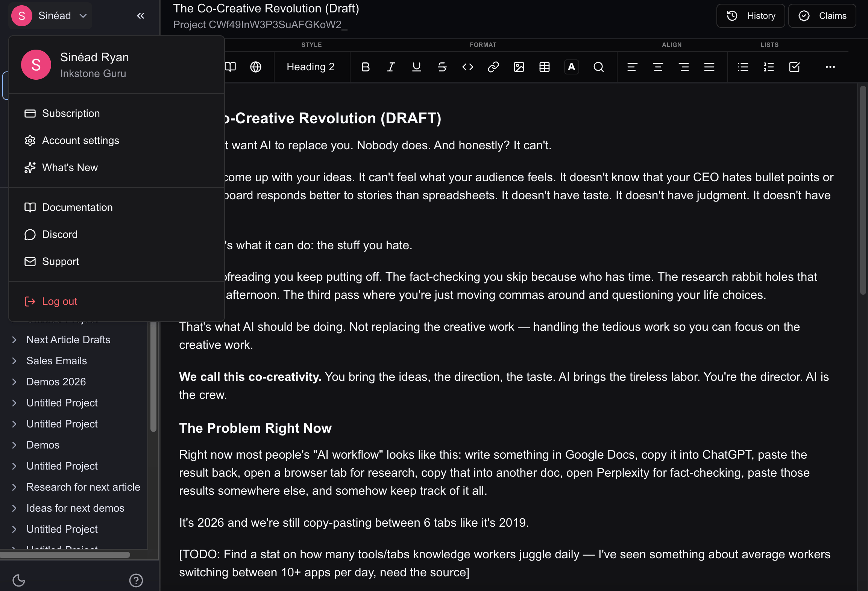Toggle dark mode with moon icon

[19, 580]
